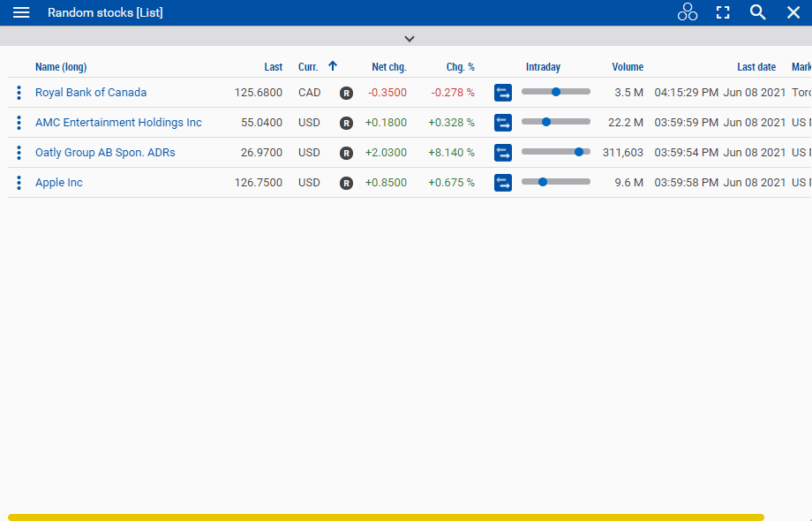Click the Random stocks [List] title

105,12
